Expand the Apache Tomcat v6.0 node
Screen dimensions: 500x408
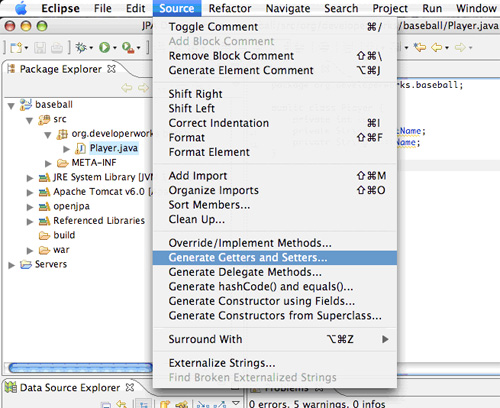click(30, 193)
